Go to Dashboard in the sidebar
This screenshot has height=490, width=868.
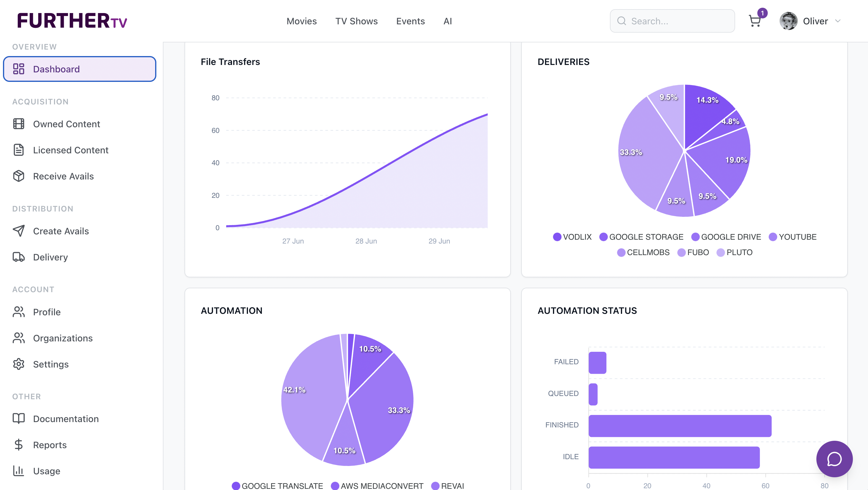pos(80,69)
